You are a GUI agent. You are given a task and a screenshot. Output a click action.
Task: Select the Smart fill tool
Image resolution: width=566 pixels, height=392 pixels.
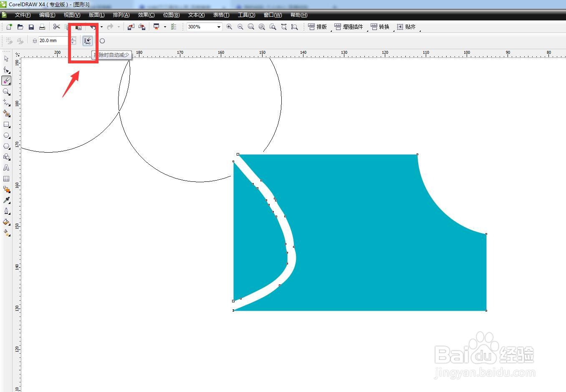(6, 113)
